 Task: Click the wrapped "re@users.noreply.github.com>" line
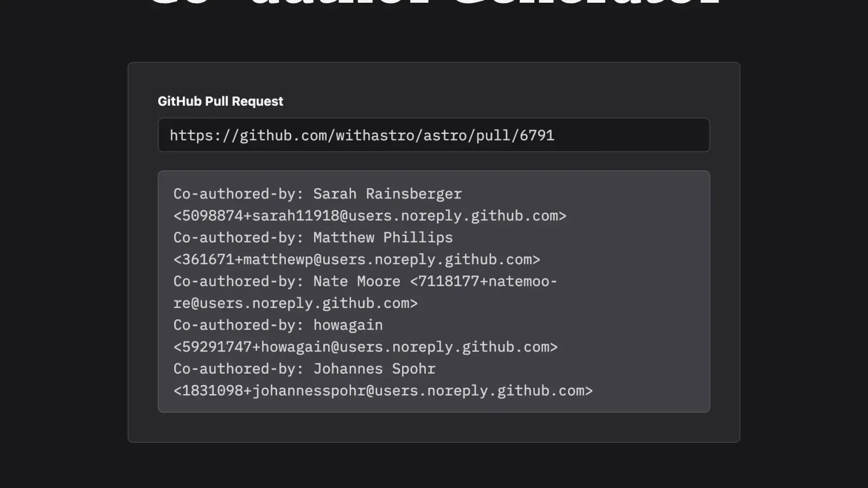click(x=296, y=303)
